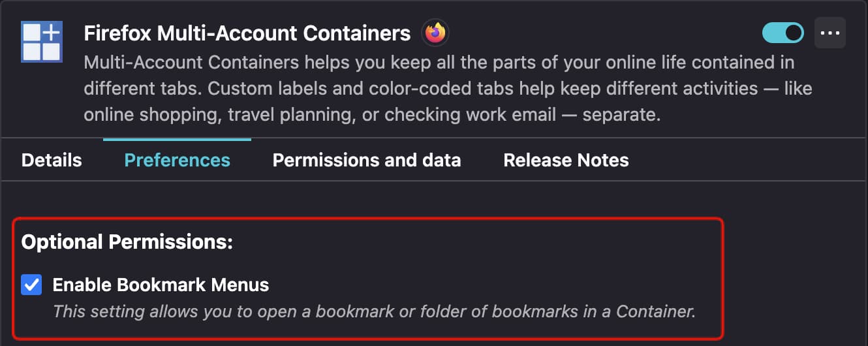The height and width of the screenshot is (346, 868).
Task: Switch to the Details tab
Action: 52,160
